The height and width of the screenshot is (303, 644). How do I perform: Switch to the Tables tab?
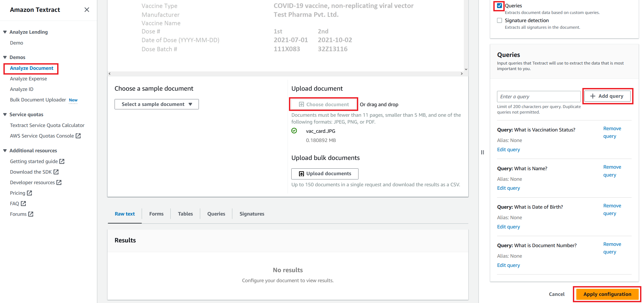[185, 214]
